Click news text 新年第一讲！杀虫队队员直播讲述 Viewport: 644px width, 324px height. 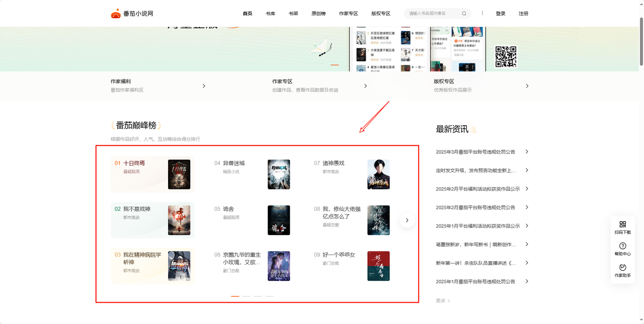point(475,263)
